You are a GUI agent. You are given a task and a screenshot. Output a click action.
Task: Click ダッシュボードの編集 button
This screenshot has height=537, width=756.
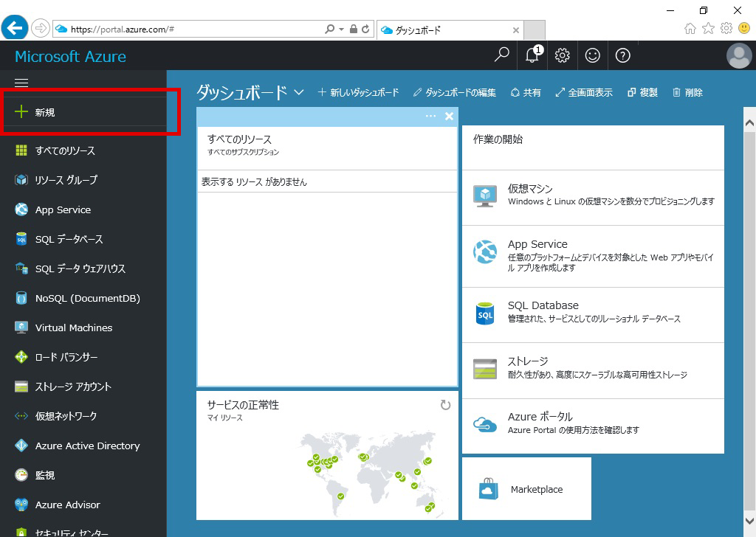454,92
